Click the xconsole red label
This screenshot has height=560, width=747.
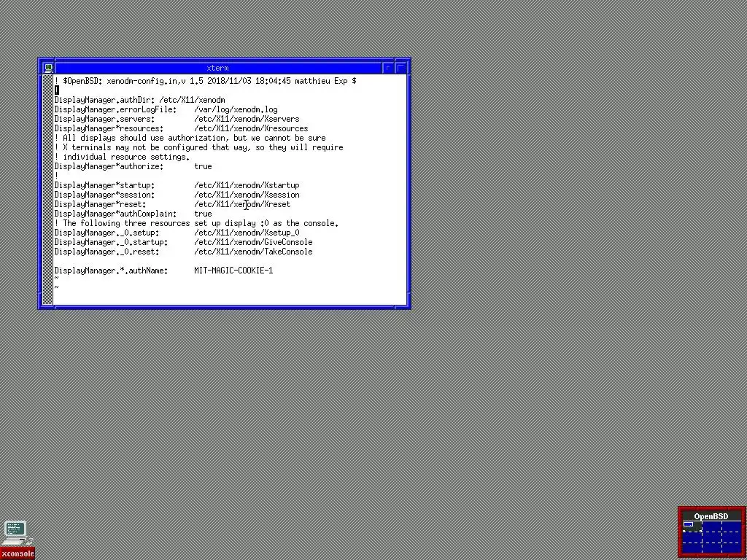pyautogui.click(x=18, y=554)
